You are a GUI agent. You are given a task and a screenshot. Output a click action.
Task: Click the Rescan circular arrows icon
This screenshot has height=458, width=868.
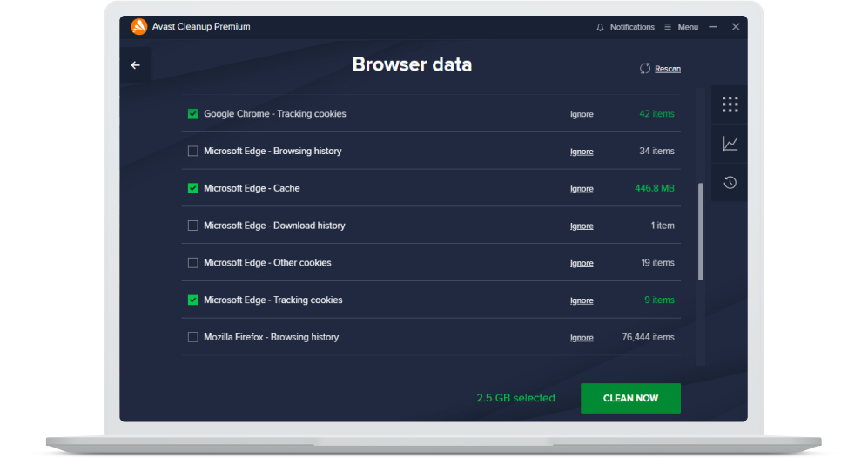pos(645,69)
